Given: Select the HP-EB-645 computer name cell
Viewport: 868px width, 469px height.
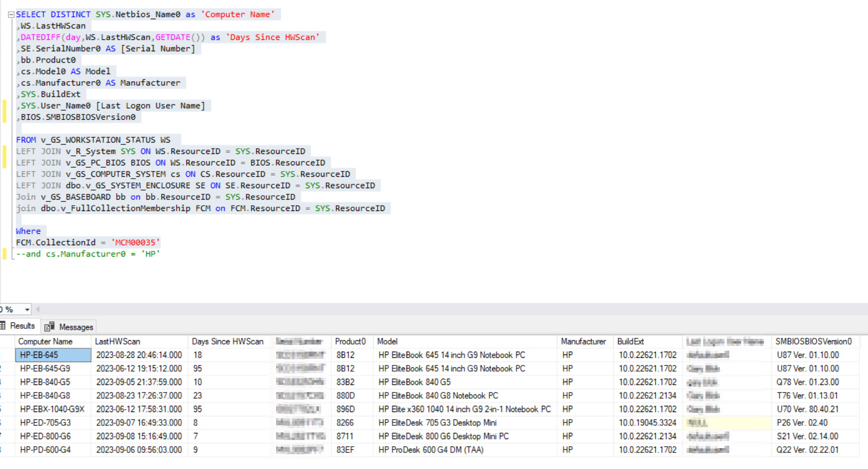Looking at the screenshot, I should click(x=53, y=355).
